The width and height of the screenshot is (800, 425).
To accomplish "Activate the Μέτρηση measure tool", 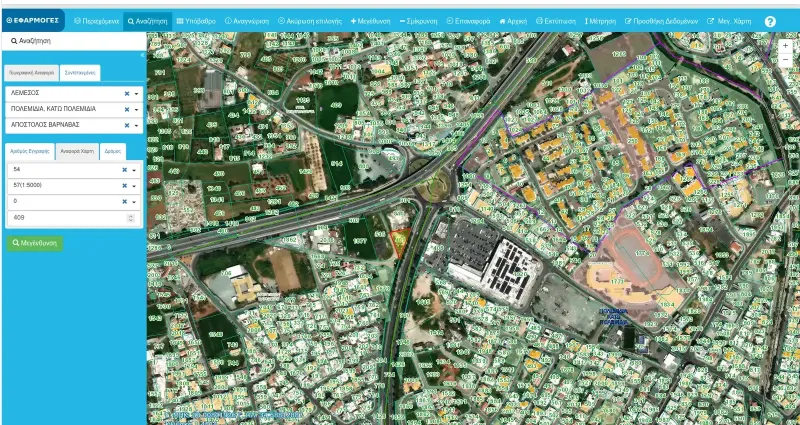I will point(600,21).
